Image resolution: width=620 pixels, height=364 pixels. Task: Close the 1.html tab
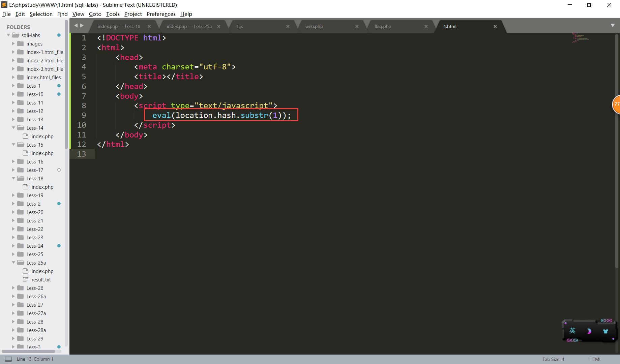coord(495,27)
